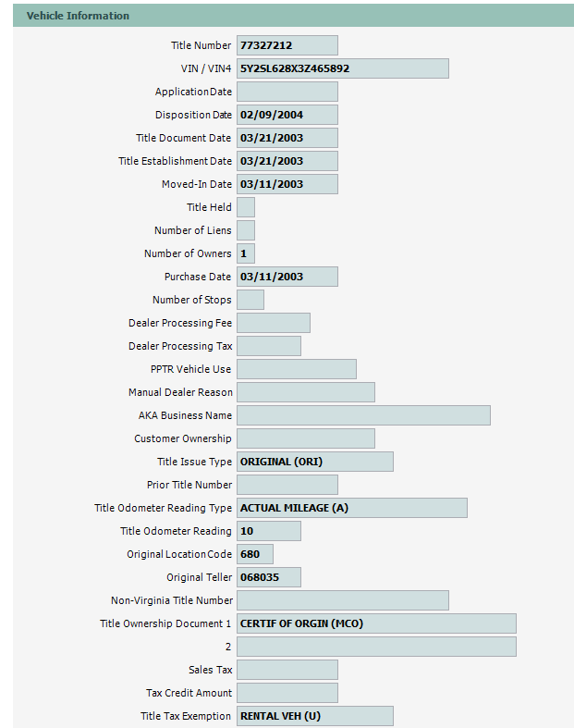Image resolution: width=574 pixels, height=728 pixels.
Task: Click the Title Tax Exemption field
Action: 314,716
